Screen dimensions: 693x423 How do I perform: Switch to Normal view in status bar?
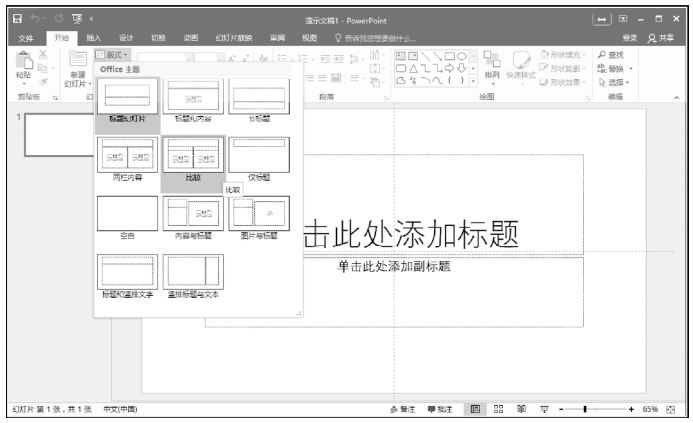476,410
